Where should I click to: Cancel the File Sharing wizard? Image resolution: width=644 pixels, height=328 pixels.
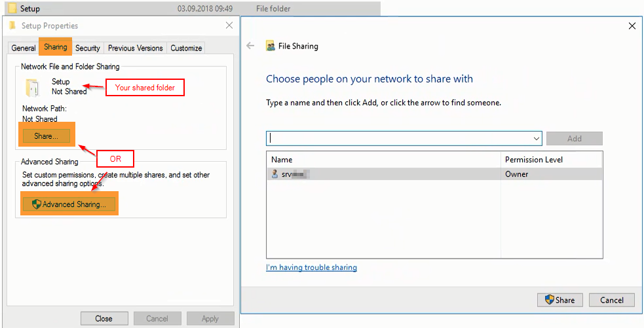[611, 300]
